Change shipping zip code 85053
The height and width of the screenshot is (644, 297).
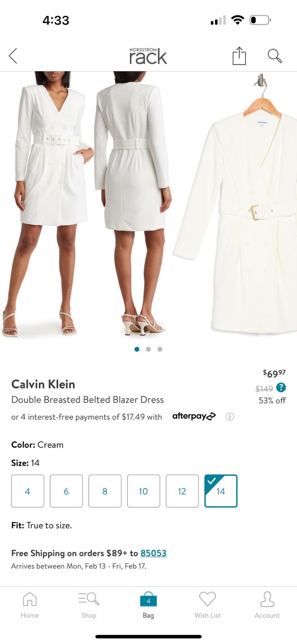(x=153, y=553)
